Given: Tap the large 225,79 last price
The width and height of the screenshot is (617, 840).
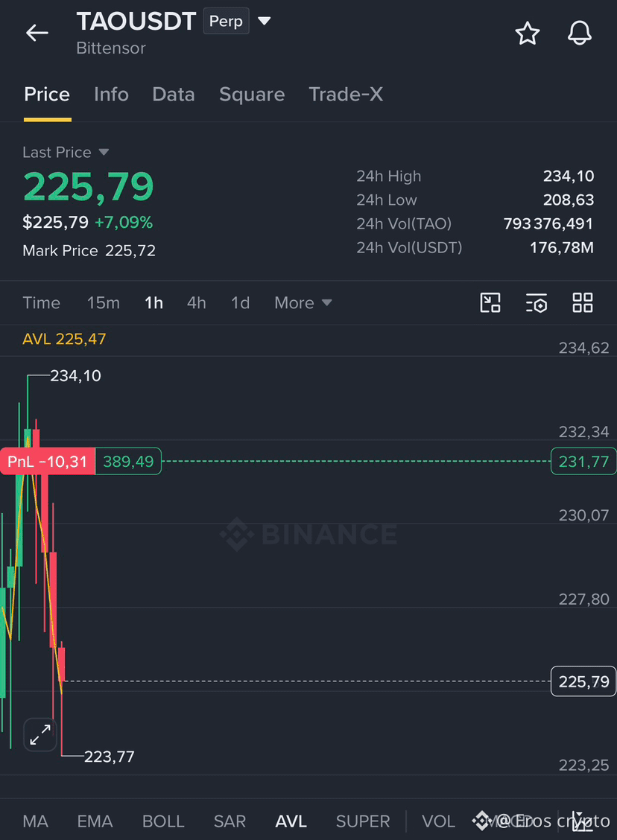Looking at the screenshot, I should (x=89, y=187).
